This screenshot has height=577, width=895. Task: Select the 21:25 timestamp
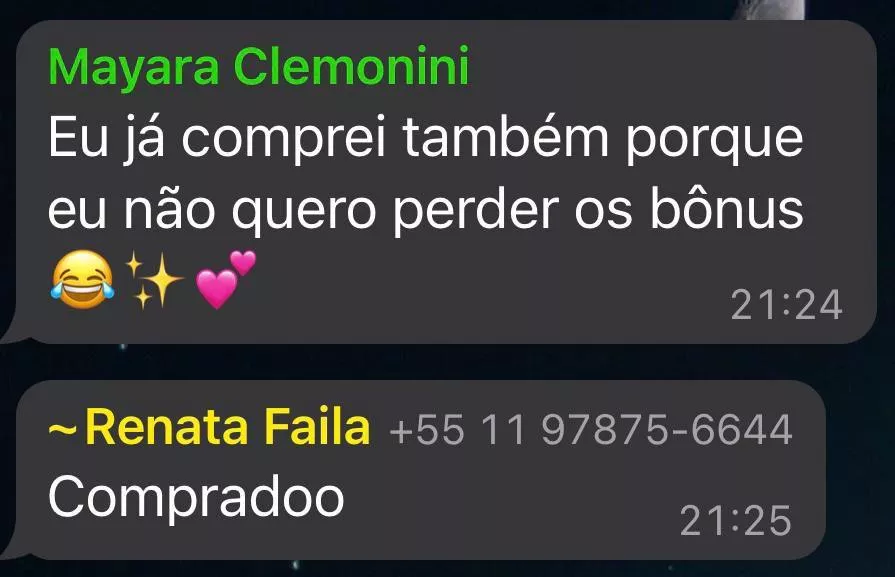tap(735, 520)
